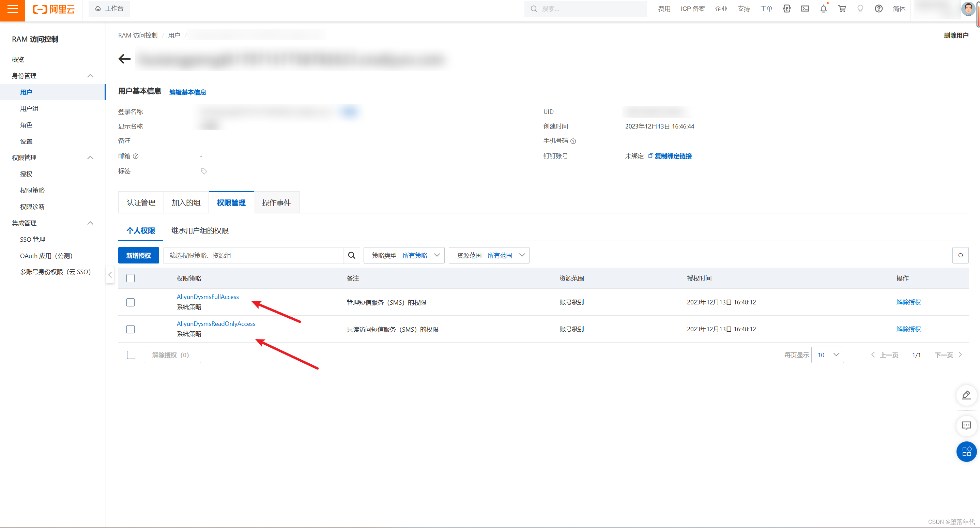The width and height of the screenshot is (980, 528).
Task: Open the 继承用户组的权限 sub-tab
Action: click(200, 231)
